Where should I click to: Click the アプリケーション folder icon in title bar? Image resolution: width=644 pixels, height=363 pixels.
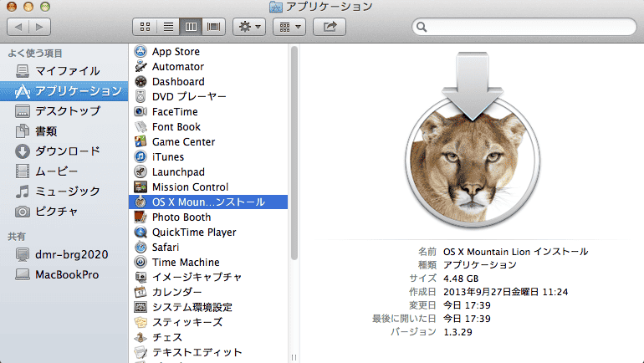pyautogui.click(x=276, y=7)
